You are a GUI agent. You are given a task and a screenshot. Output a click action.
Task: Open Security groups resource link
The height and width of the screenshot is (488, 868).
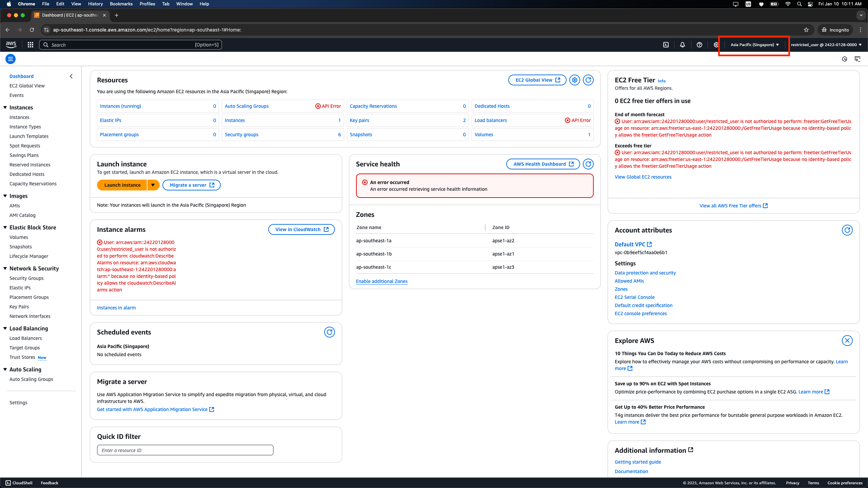click(241, 135)
